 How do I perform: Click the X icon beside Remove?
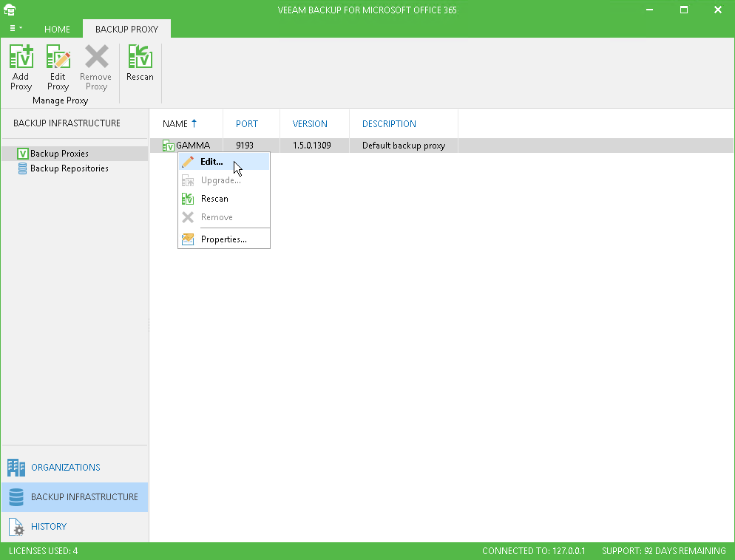click(x=188, y=217)
